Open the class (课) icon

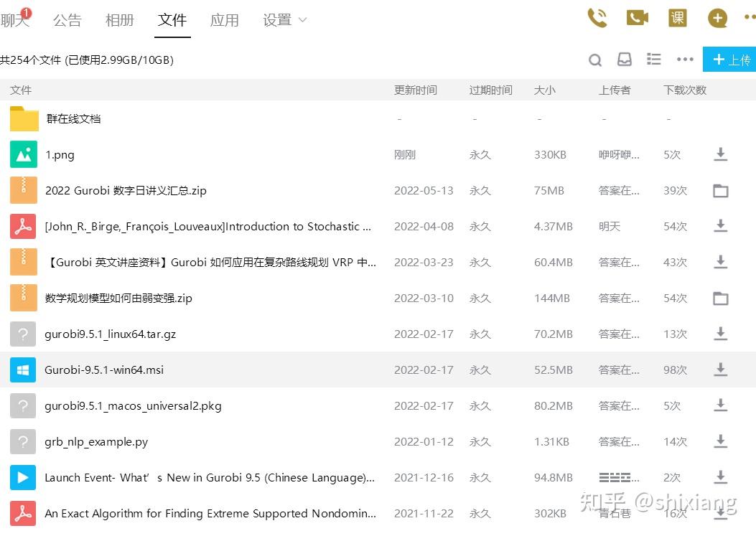tap(678, 19)
